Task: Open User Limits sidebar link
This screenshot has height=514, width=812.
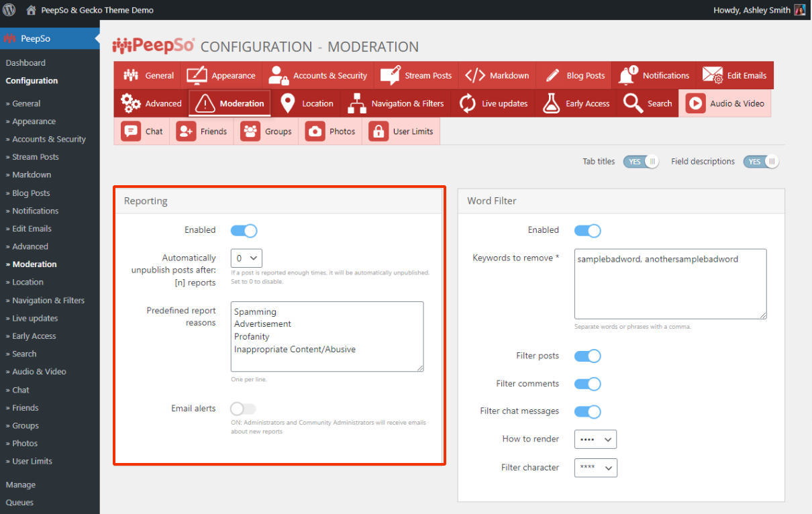Action: coord(32,461)
